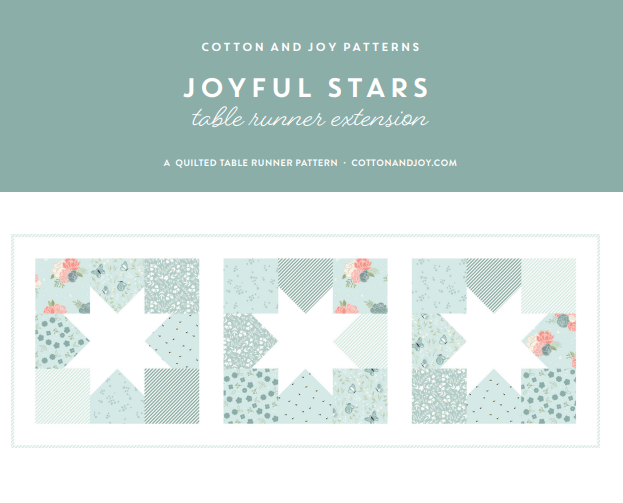The image size is (623, 503).
Task: Click the light striped square in third block's top-right
Action: [548, 286]
